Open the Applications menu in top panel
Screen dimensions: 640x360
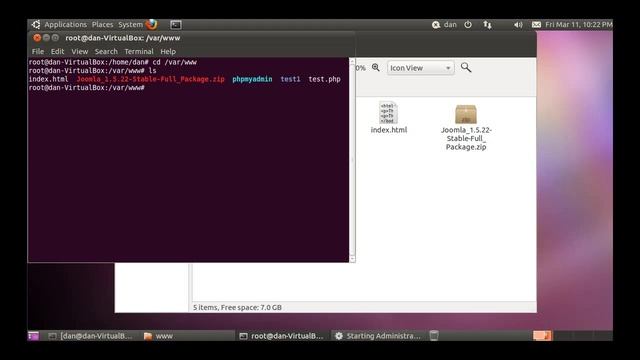point(65,24)
